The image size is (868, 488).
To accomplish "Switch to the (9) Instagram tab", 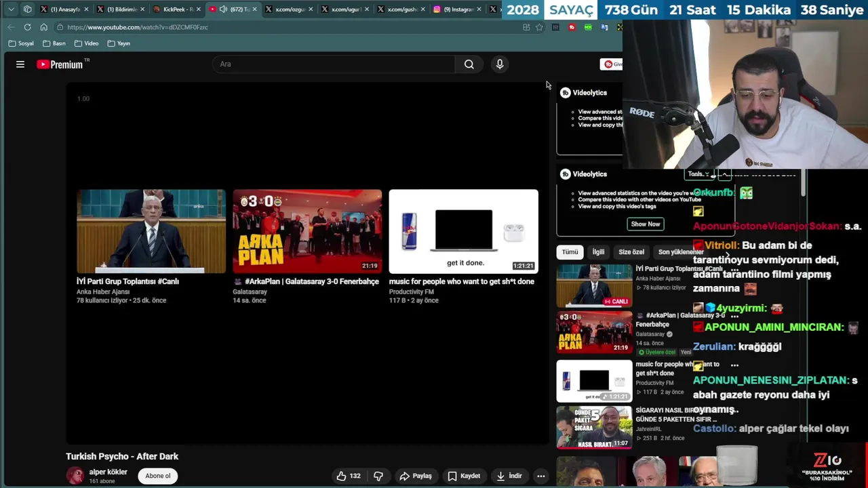I will (458, 9).
